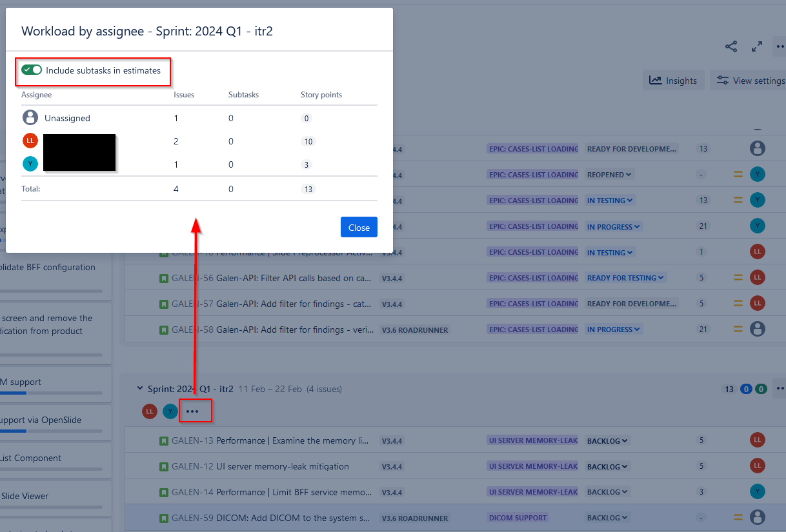Click the story type icon for GALEN-58

164,330
